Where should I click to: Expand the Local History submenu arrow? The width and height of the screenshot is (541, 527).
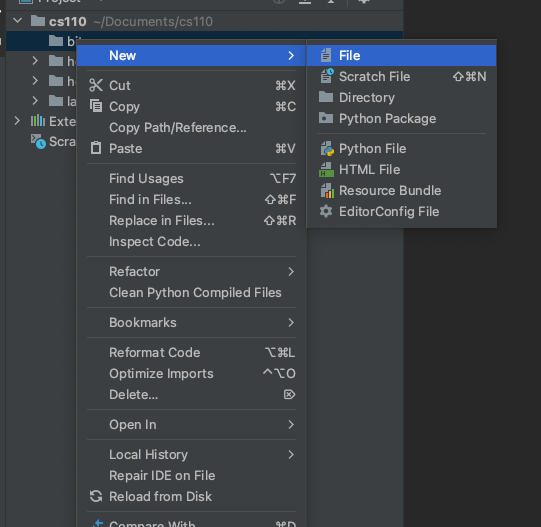(291, 455)
